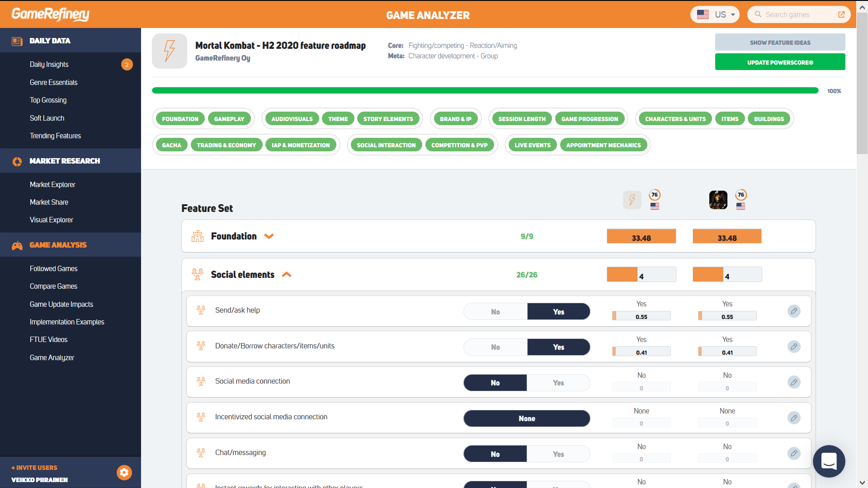Jump to IAP & Monetization category pill
Viewport: 868px width, 488px height.
(301, 145)
